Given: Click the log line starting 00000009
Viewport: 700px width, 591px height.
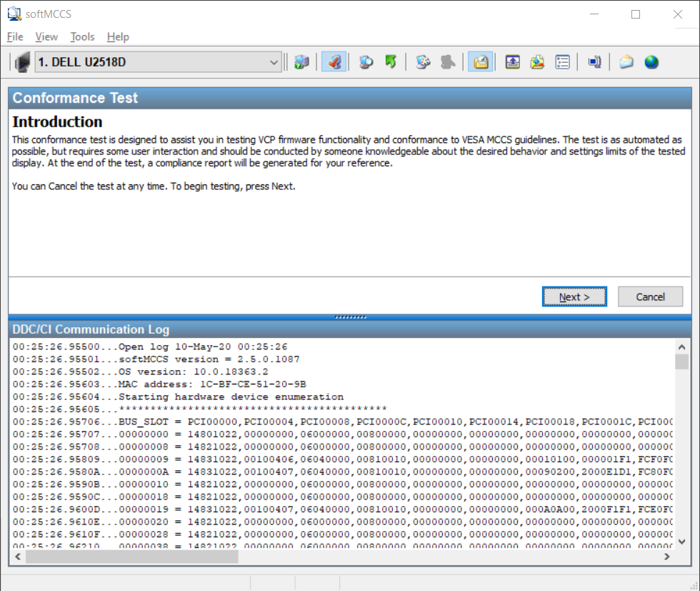Looking at the screenshot, I should click(x=342, y=460).
